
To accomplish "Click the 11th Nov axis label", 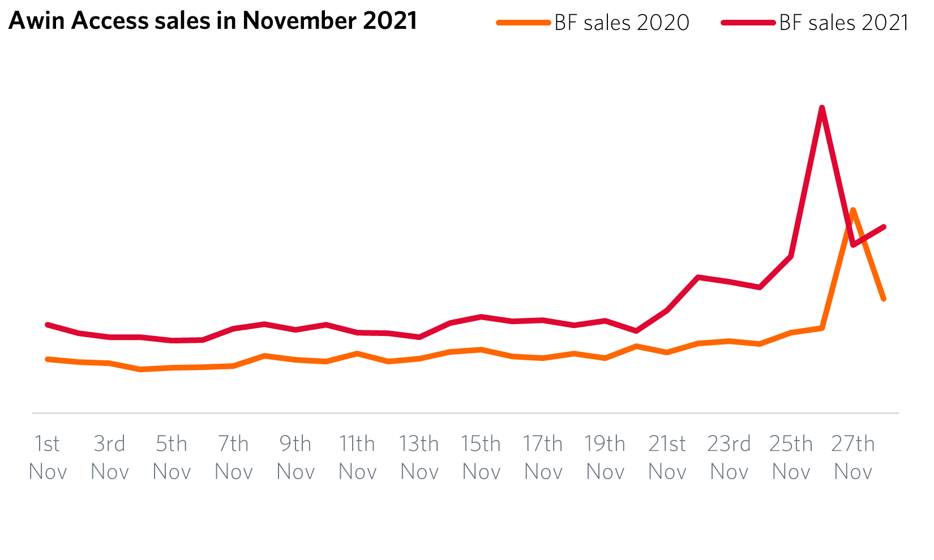I will pyautogui.click(x=358, y=458).
